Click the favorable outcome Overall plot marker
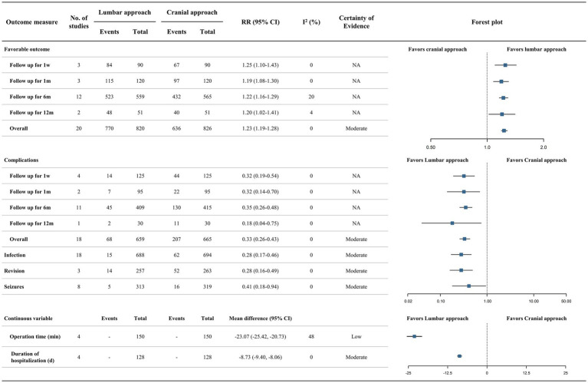Viewport: 588px width, 383px height. tap(504, 130)
